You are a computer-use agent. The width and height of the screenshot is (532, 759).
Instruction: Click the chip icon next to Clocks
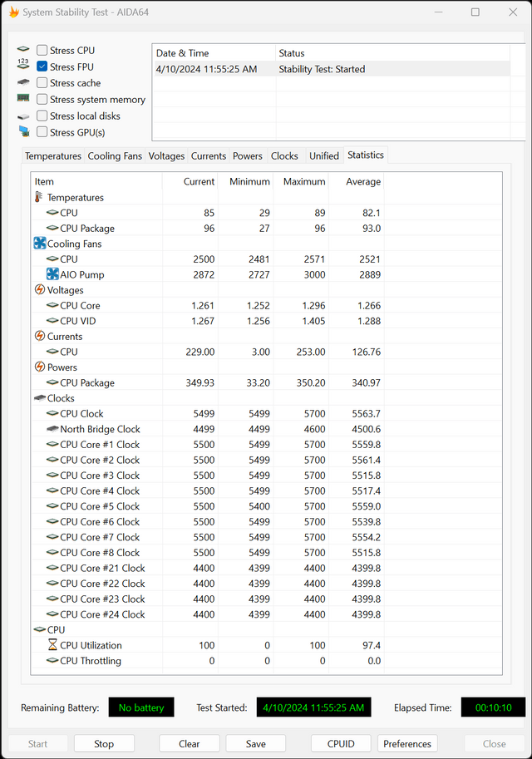(x=40, y=398)
